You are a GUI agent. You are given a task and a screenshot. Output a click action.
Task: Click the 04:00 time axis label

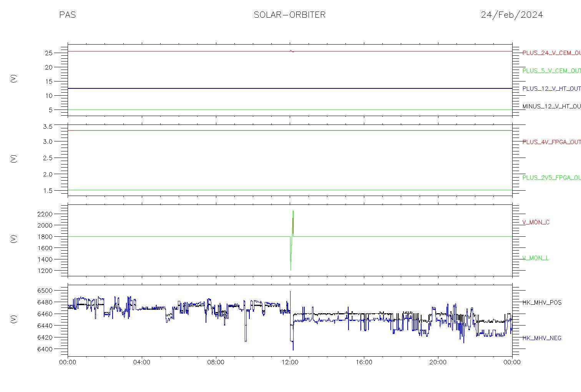[142, 362]
